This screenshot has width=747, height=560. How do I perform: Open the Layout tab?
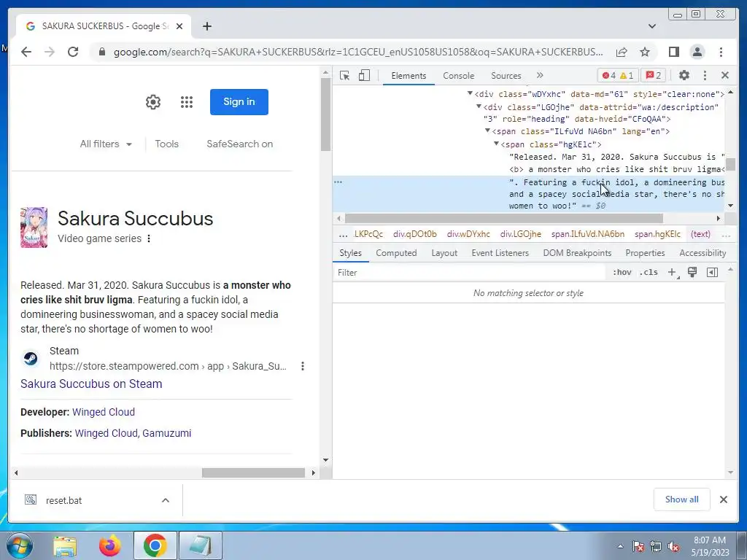[x=444, y=253]
